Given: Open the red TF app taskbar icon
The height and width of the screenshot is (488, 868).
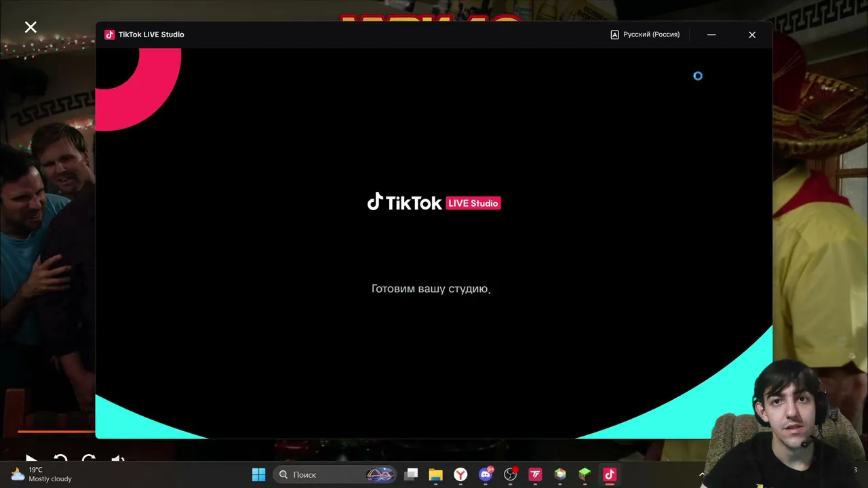Looking at the screenshot, I should coord(536,474).
